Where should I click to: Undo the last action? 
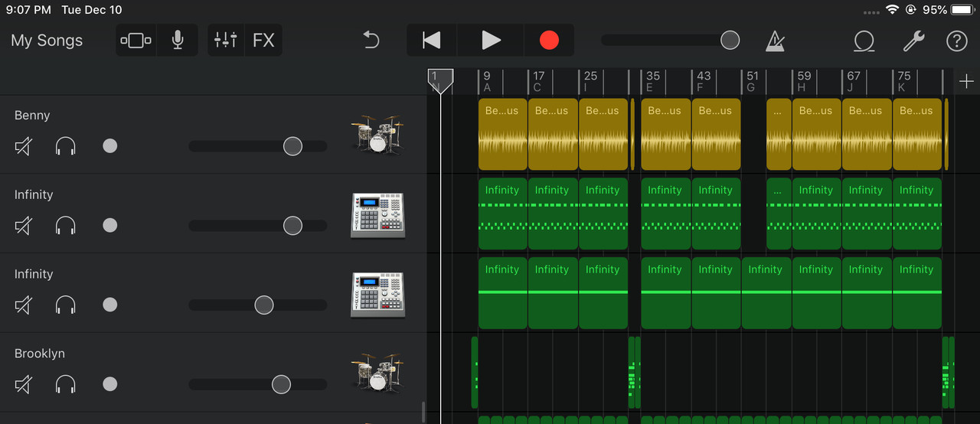[371, 41]
